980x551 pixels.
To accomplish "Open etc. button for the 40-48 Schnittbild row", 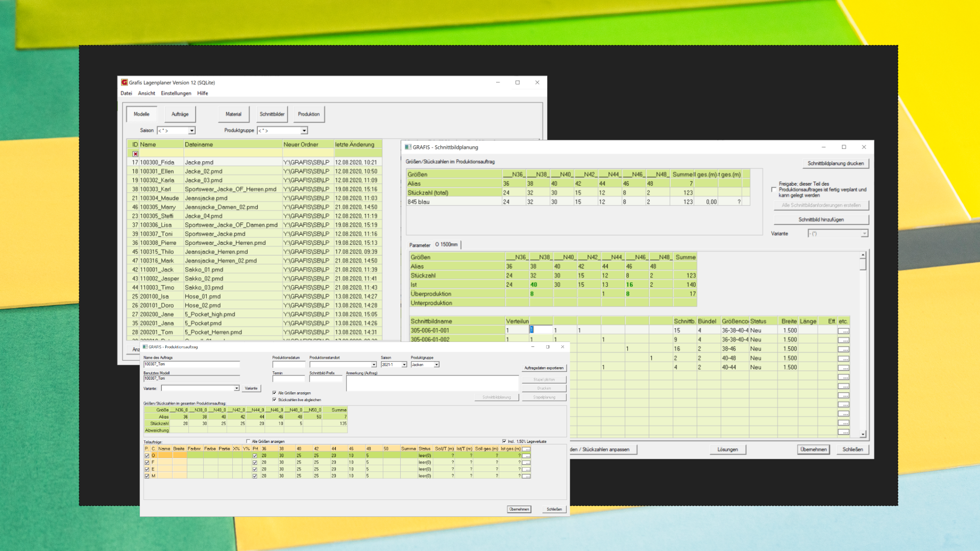I will [x=843, y=358].
